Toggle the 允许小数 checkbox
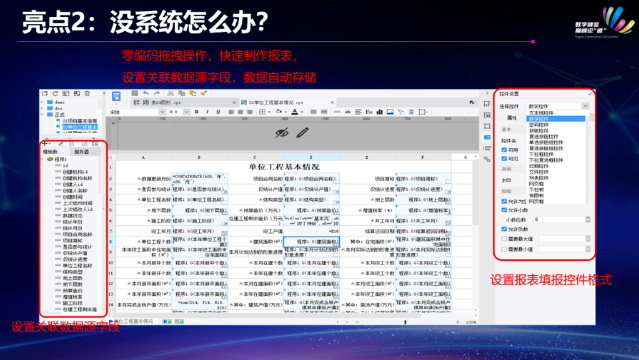This screenshot has height=360, width=639. (504, 210)
